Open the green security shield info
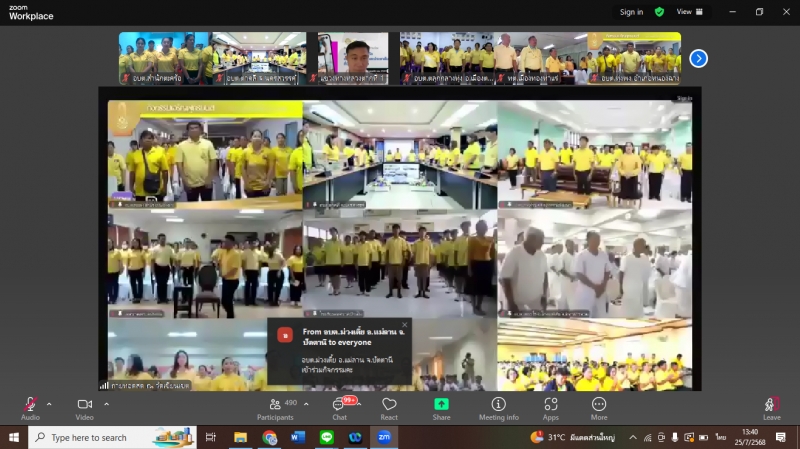This screenshot has width=800, height=449. pyautogui.click(x=659, y=12)
